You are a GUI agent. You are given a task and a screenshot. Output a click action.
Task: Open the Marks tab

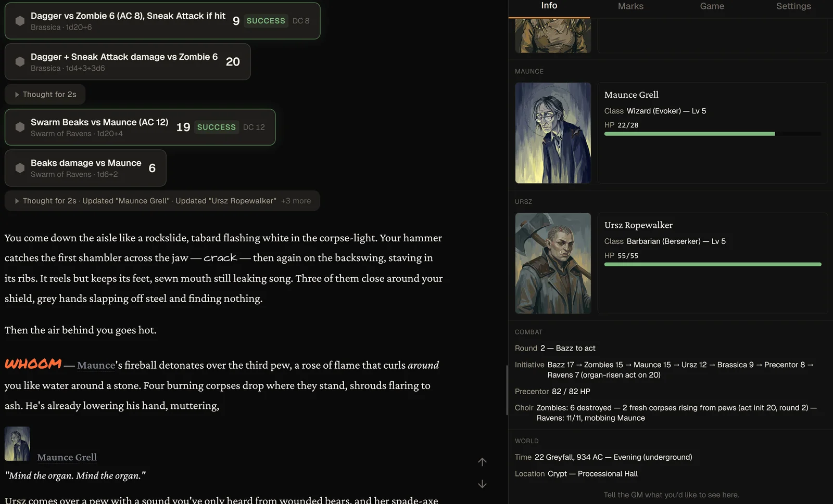tap(630, 6)
